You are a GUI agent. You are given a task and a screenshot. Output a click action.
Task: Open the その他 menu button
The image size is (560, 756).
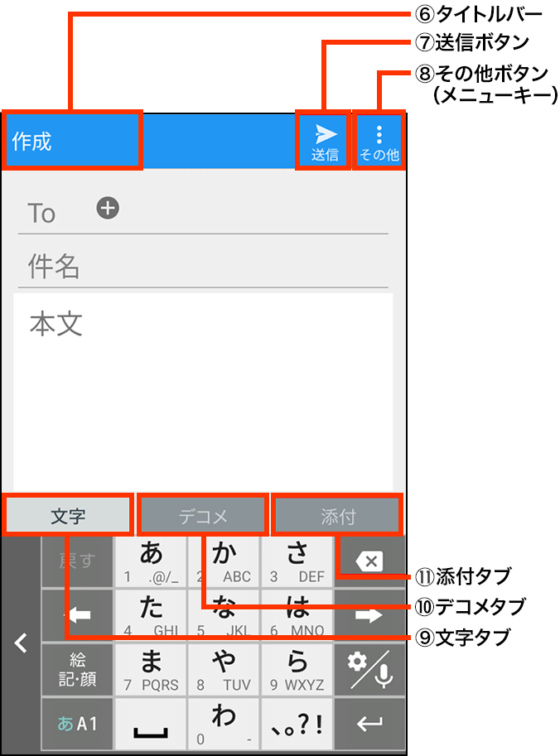(379, 141)
